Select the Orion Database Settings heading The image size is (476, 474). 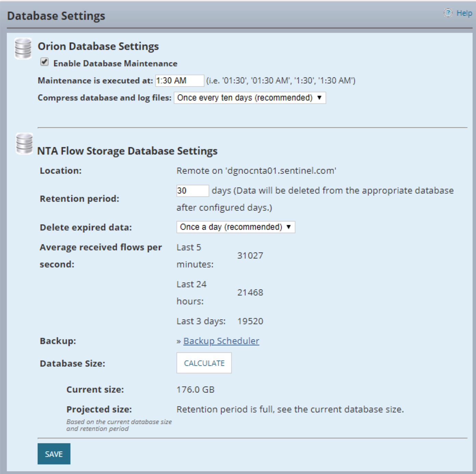click(x=98, y=46)
